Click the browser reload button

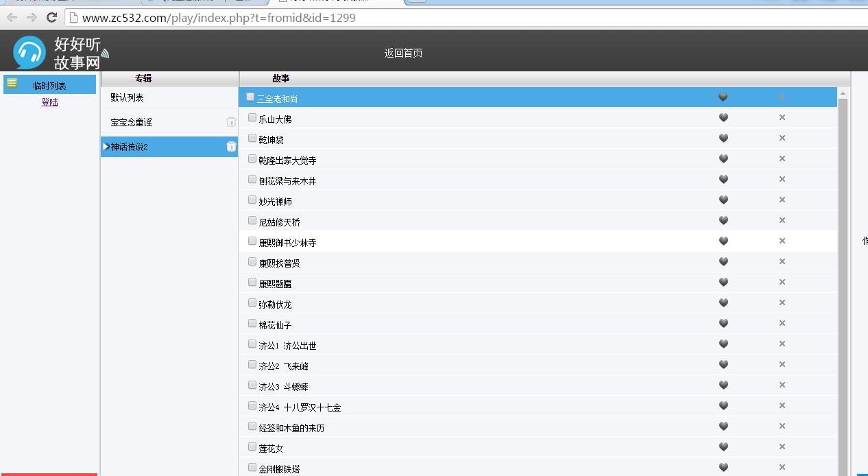[51, 18]
